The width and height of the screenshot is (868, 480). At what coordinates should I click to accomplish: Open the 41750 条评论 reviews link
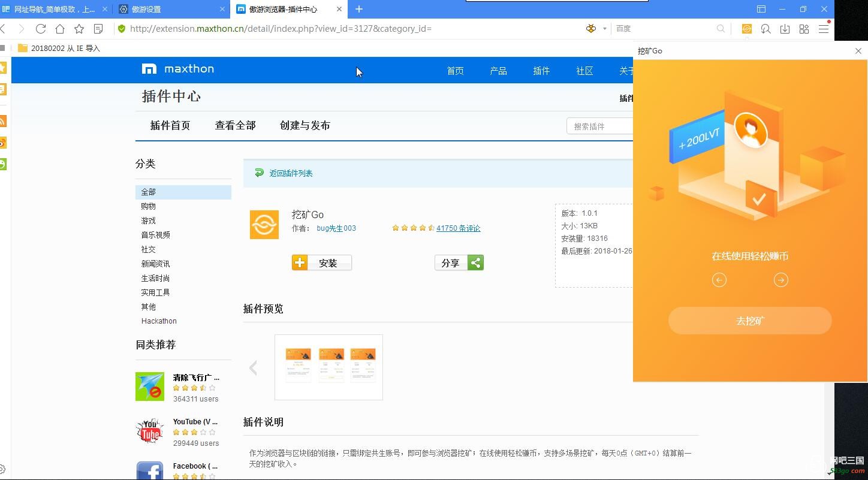point(458,228)
